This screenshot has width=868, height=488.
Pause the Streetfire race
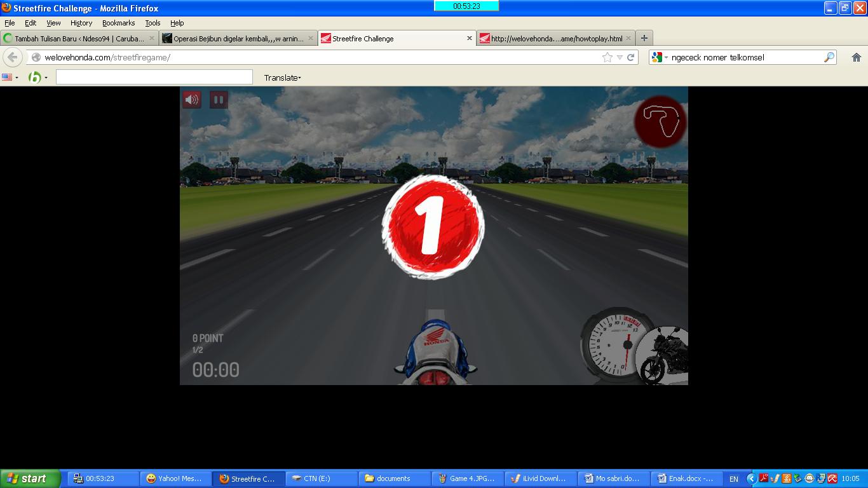pos(219,100)
